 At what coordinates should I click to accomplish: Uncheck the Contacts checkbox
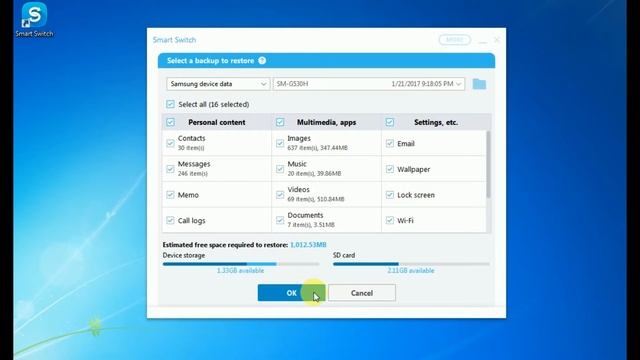(x=170, y=143)
